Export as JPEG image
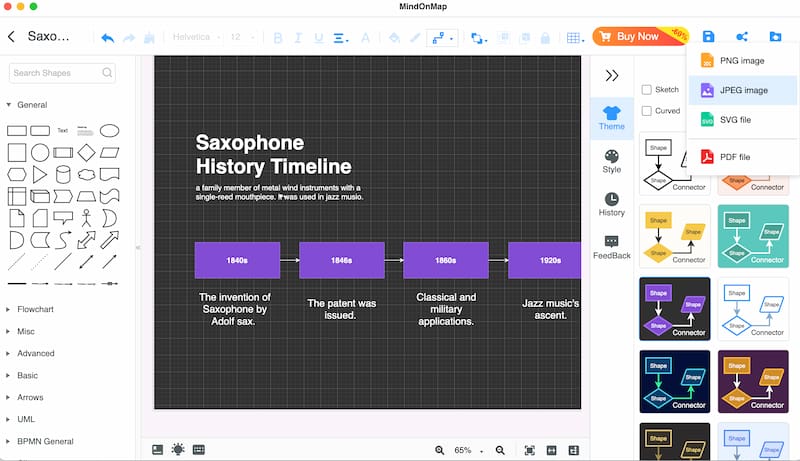The image size is (800, 461). pyautogui.click(x=742, y=90)
